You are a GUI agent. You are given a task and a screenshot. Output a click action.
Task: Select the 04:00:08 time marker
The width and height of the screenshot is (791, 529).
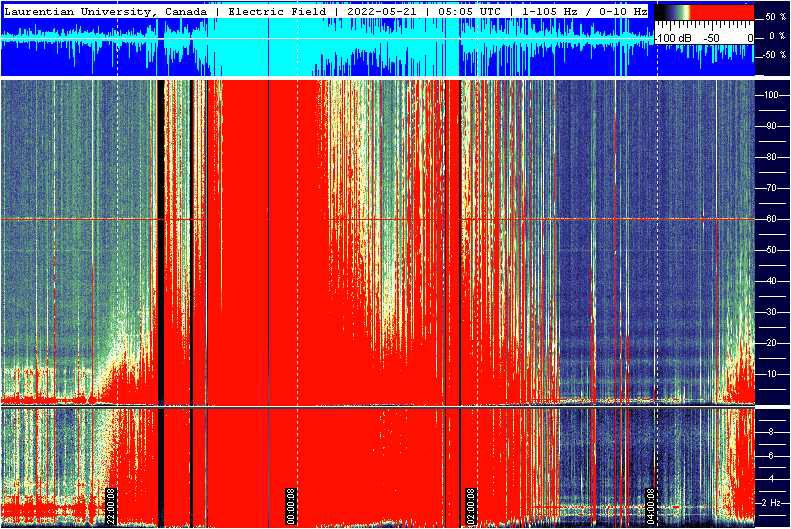(x=650, y=505)
